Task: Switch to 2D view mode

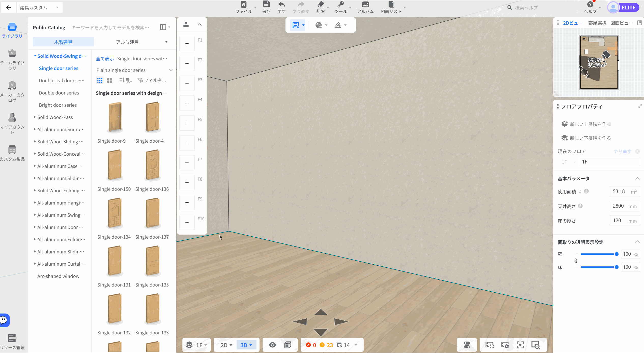Action: (226, 345)
